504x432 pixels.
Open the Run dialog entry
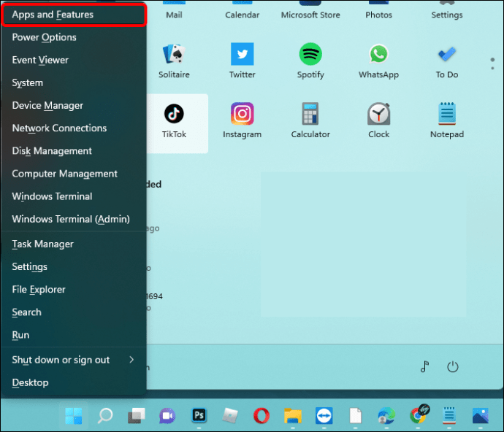[x=74, y=335]
